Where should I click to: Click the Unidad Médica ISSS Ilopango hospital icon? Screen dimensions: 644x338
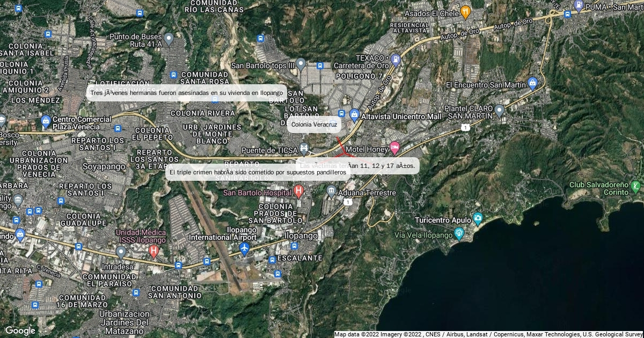pos(153,249)
